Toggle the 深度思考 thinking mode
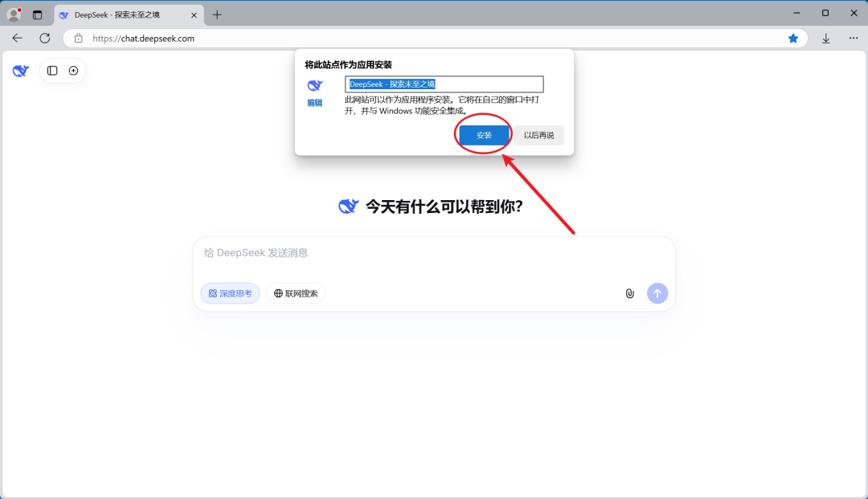The width and height of the screenshot is (868, 499). click(230, 293)
